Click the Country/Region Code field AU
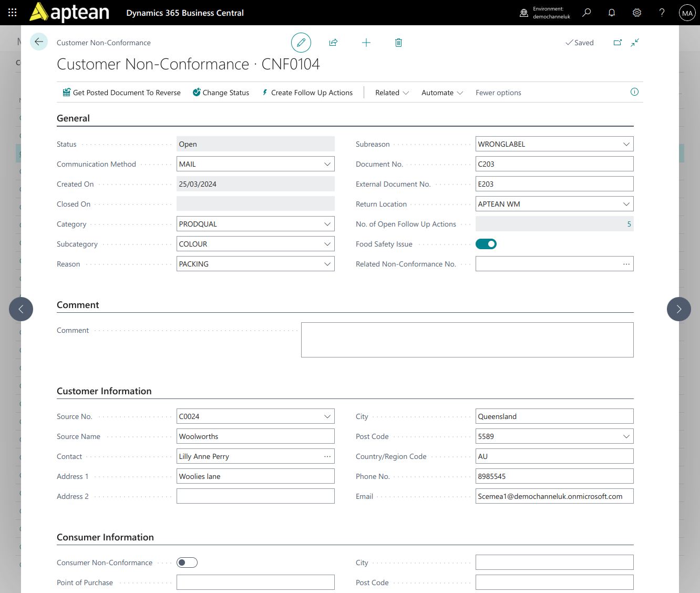Viewport: 700px width, 593px height. (x=554, y=456)
